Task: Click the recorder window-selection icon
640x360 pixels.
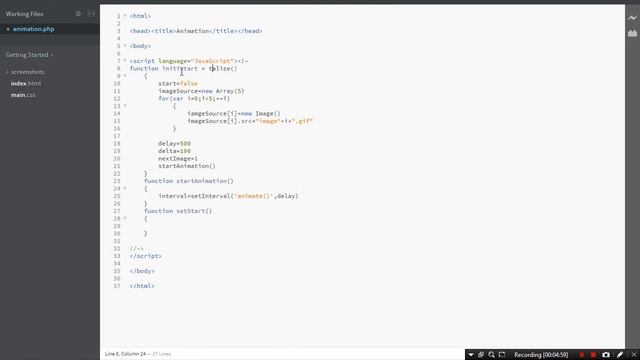Action: (x=481, y=355)
